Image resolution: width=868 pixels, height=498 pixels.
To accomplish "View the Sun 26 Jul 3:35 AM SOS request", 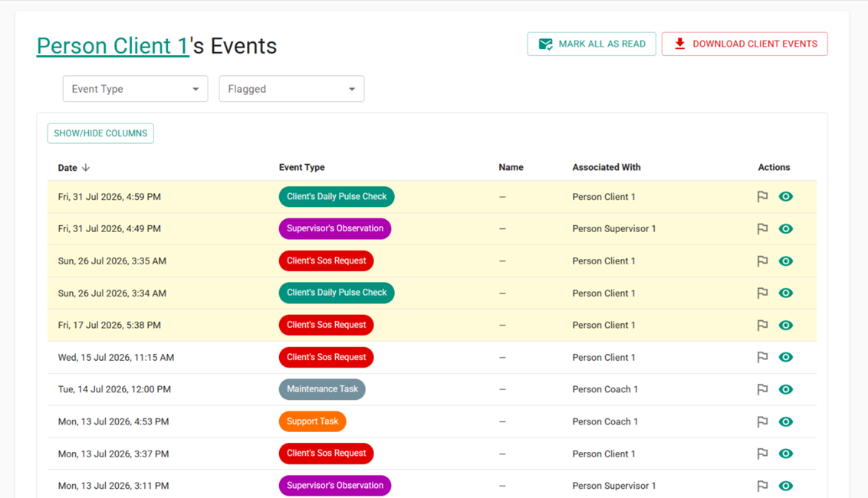I will point(785,261).
